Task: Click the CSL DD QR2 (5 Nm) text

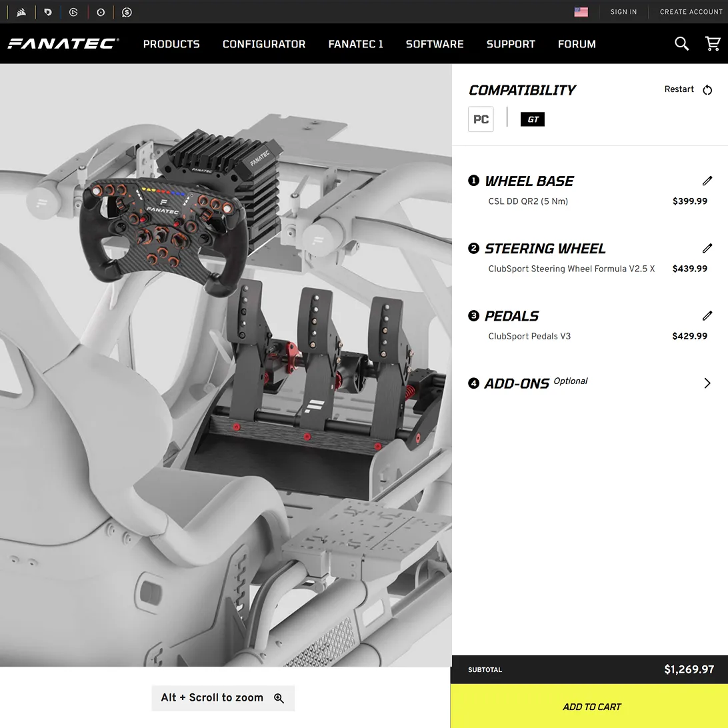Action: [528, 201]
